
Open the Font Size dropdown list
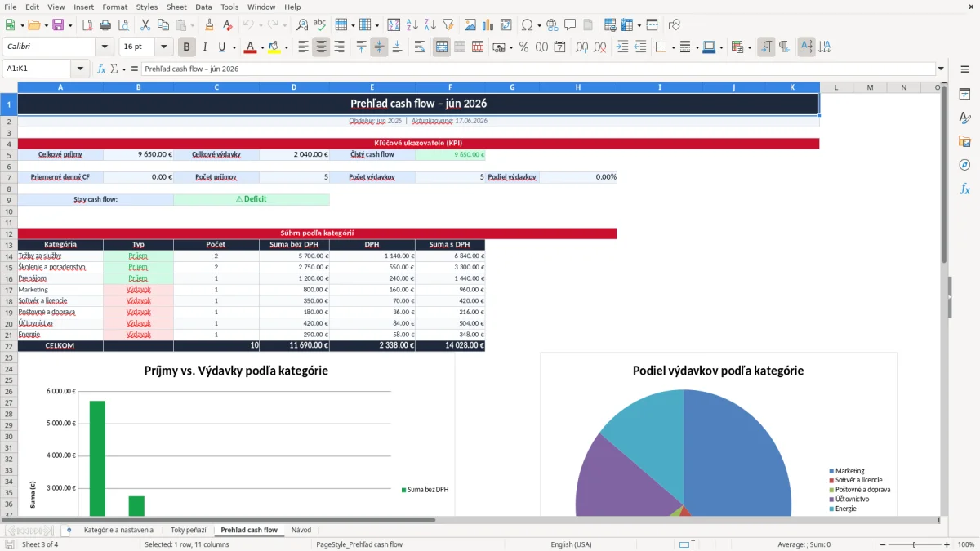163,47
